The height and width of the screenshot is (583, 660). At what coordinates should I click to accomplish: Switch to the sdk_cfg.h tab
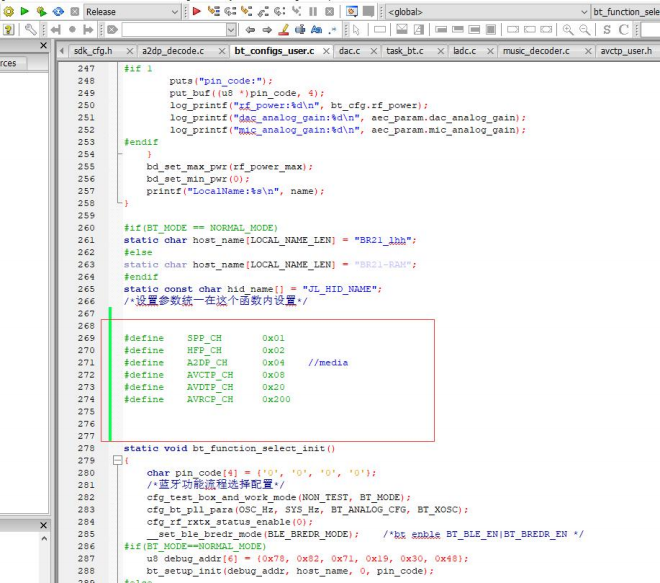pyautogui.click(x=93, y=51)
